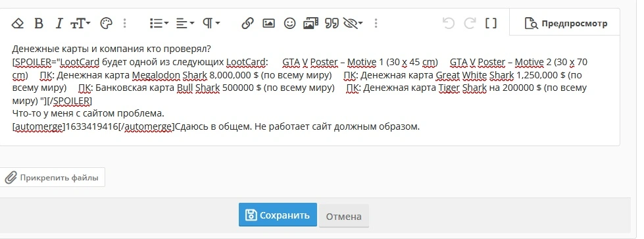Toggle BB code mode brackets icon
This screenshot has width=644, height=239.
491,24
